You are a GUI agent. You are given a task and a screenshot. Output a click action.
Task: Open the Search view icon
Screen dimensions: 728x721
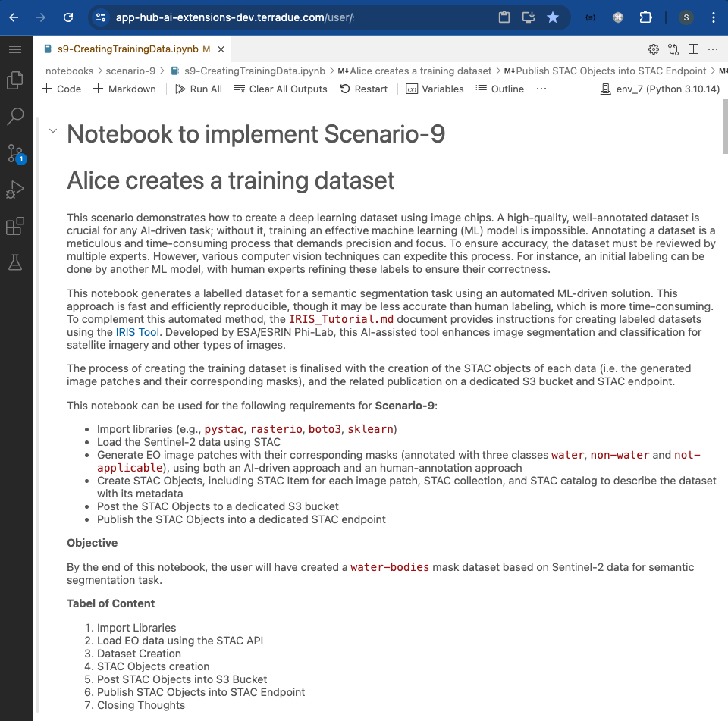click(x=15, y=117)
